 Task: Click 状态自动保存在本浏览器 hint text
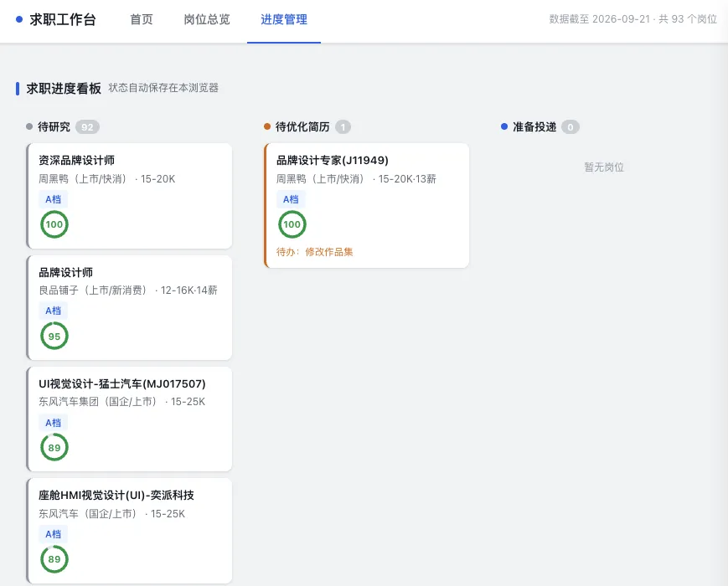[163, 88]
